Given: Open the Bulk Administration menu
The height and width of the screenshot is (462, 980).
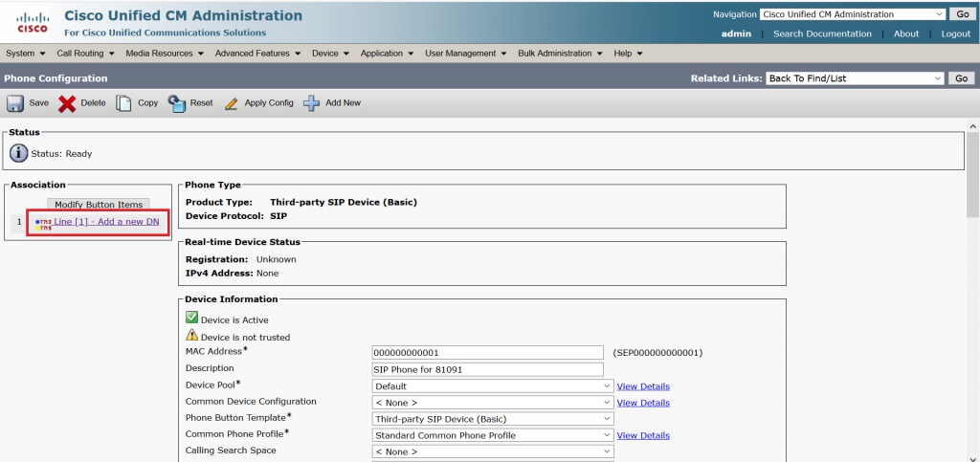Looking at the screenshot, I should tap(559, 54).
